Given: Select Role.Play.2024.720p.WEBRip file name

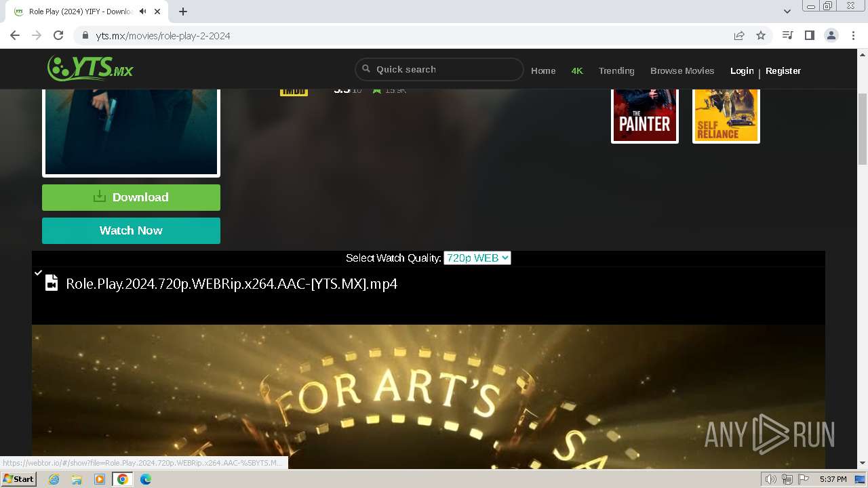Looking at the screenshot, I should 231,283.
